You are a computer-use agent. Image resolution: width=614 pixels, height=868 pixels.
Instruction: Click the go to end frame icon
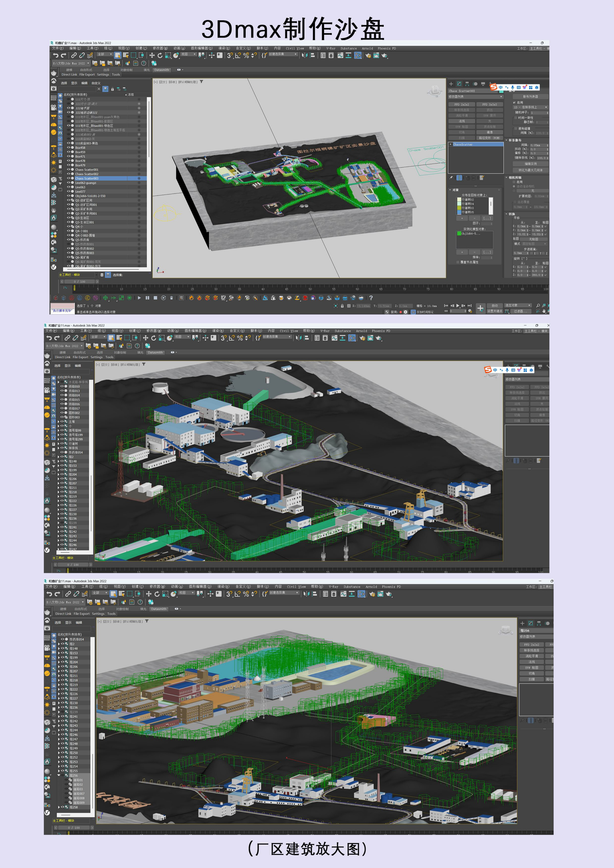click(469, 306)
